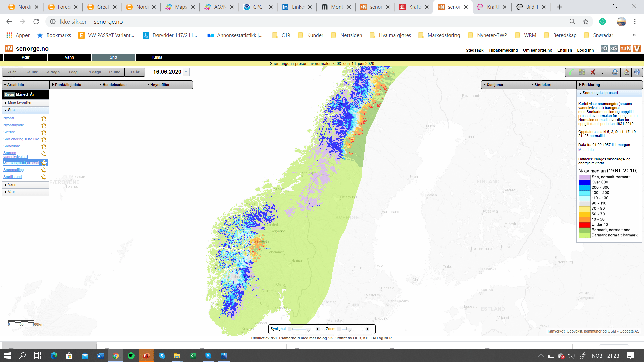The height and width of the screenshot is (362, 644).
Task: Advance one week with +1 uke
Action: [x=114, y=72]
